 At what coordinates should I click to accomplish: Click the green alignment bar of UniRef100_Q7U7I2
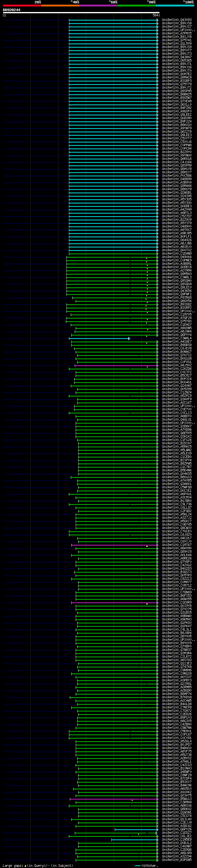click(118, 355)
